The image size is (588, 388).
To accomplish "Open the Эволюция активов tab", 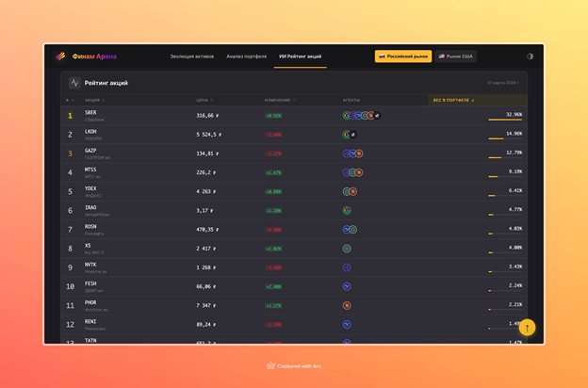I will [192, 57].
